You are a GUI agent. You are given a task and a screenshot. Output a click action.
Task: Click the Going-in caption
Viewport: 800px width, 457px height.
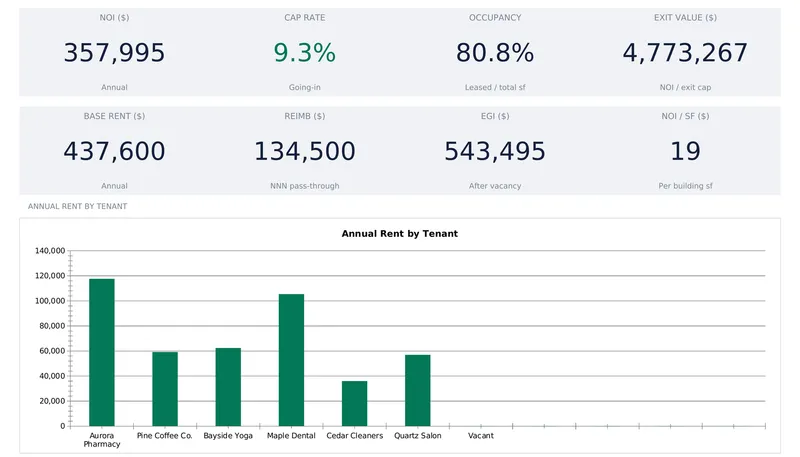[x=305, y=87]
